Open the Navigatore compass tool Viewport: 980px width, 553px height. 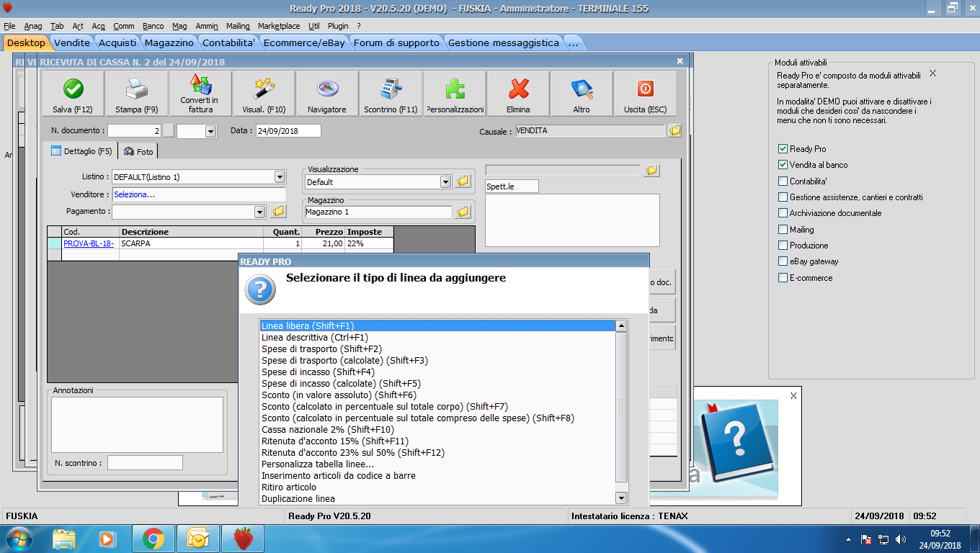click(327, 94)
